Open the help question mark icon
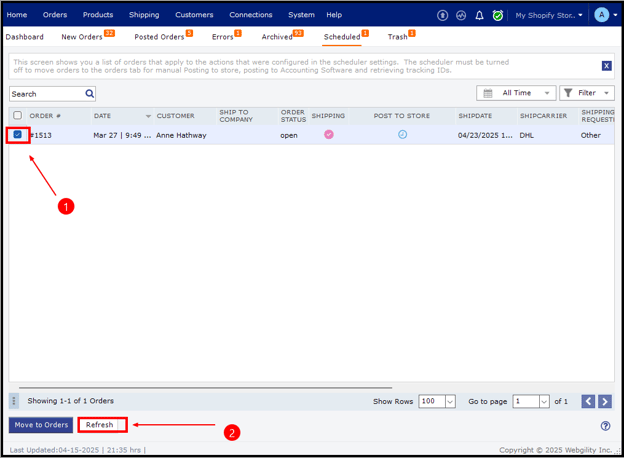This screenshot has width=624, height=458. [x=605, y=426]
